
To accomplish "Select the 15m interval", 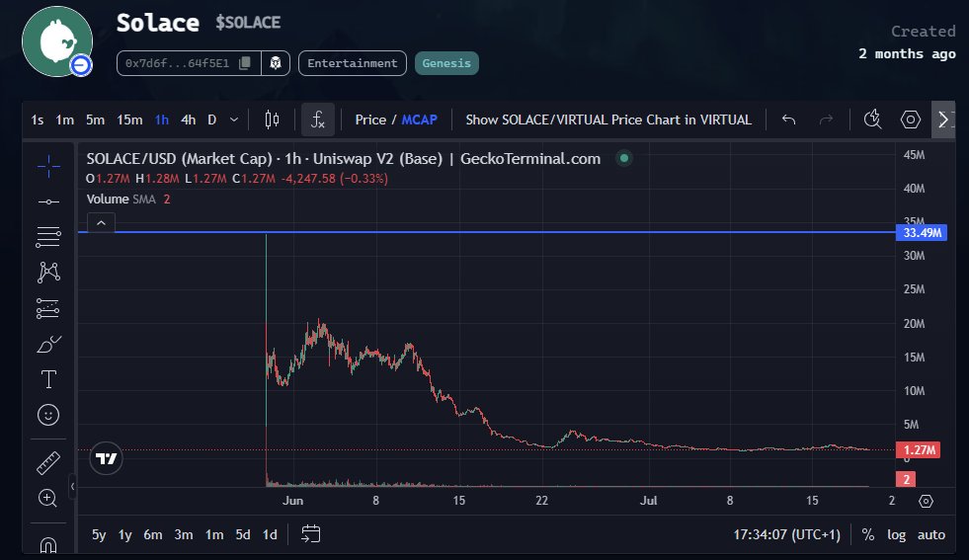I will (129, 120).
